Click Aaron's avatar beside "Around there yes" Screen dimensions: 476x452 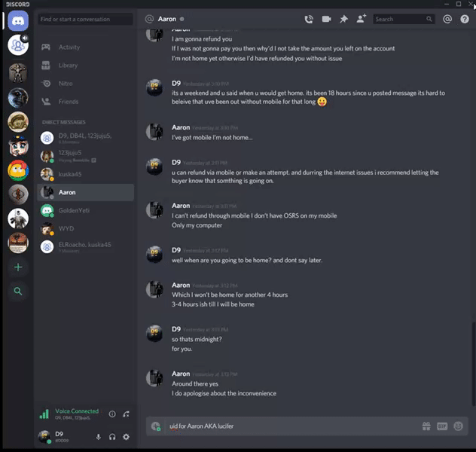[x=154, y=378]
